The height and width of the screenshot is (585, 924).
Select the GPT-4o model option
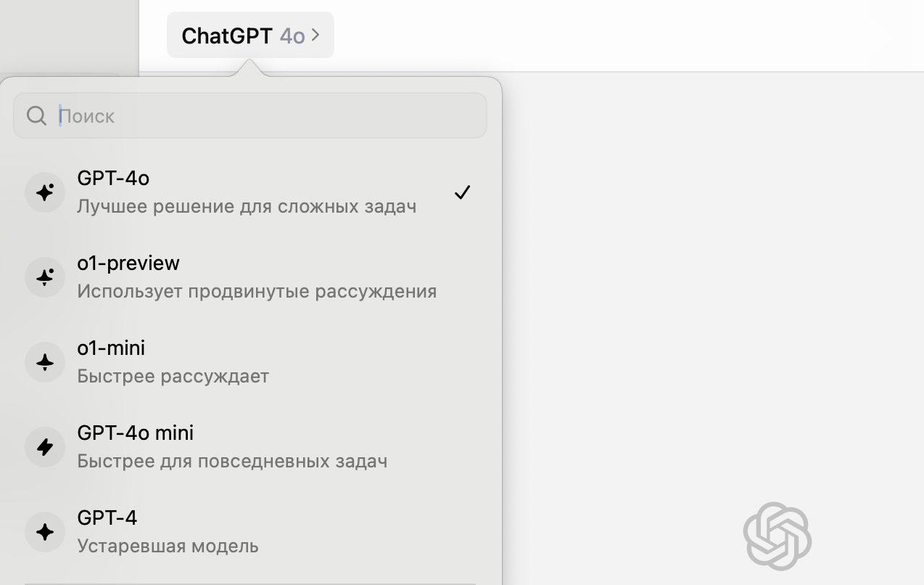[250, 192]
